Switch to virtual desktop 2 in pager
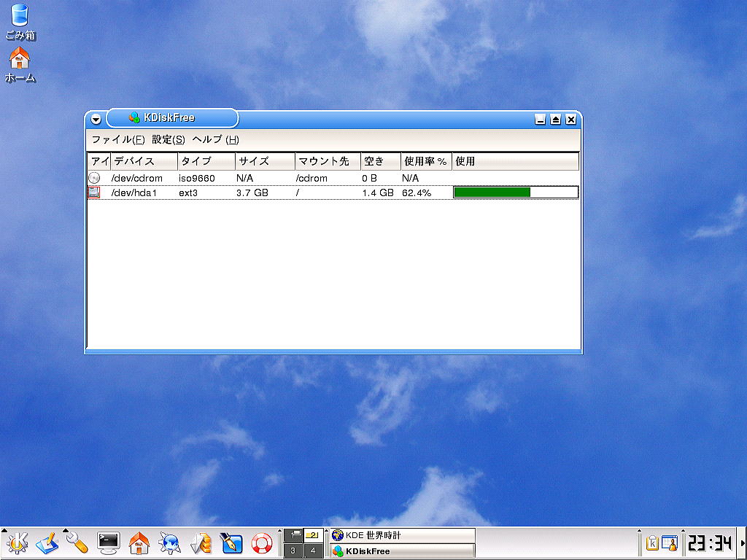The image size is (747, 560). point(313,536)
